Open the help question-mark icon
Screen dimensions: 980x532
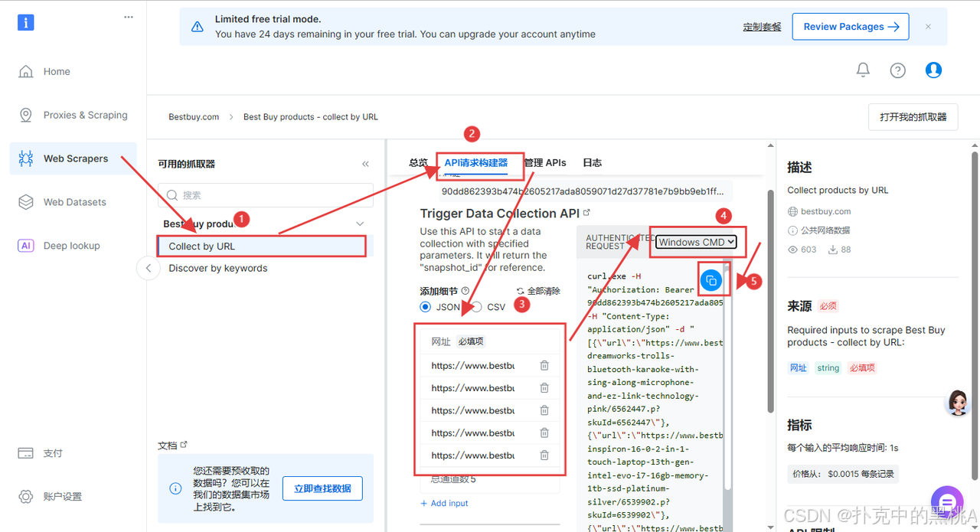coord(898,70)
